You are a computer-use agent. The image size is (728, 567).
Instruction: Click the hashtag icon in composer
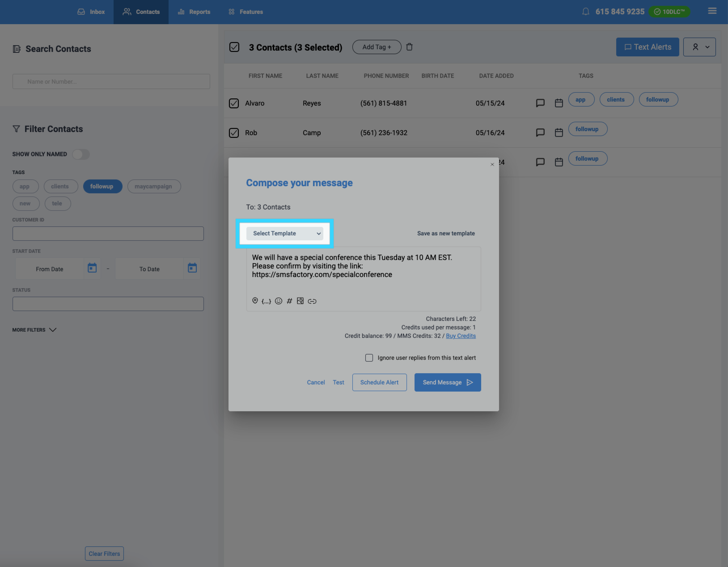click(289, 301)
